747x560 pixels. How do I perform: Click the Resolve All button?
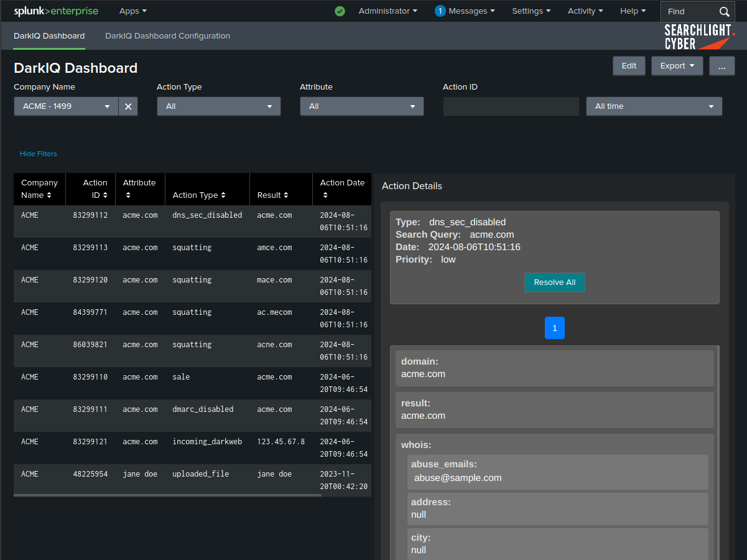554,282
